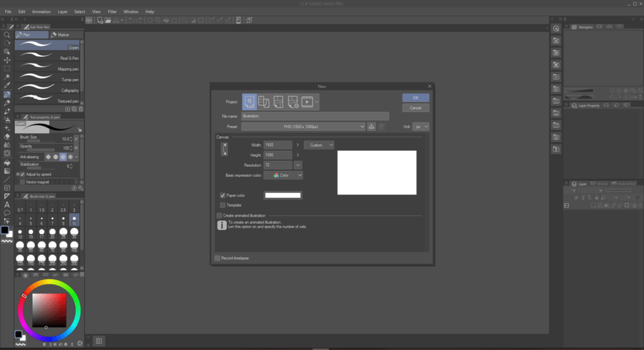The height and width of the screenshot is (350, 644).
Task: Select the Rotate view tool
Action: coord(7,43)
